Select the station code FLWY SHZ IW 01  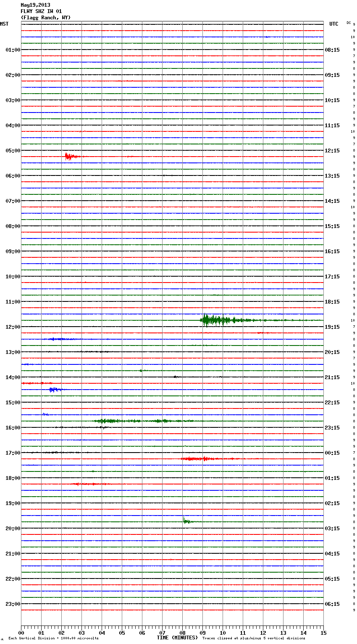pos(41,11)
